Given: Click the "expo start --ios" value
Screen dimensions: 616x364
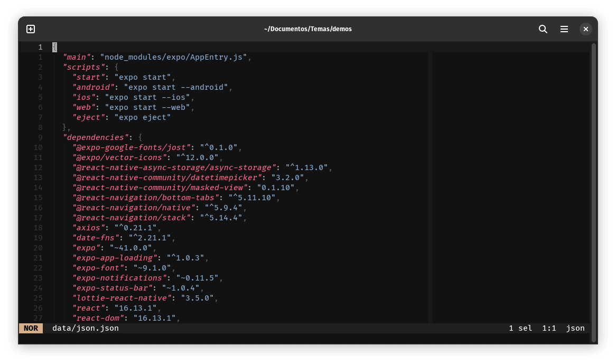Looking at the screenshot, I should pyautogui.click(x=147, y=97).
